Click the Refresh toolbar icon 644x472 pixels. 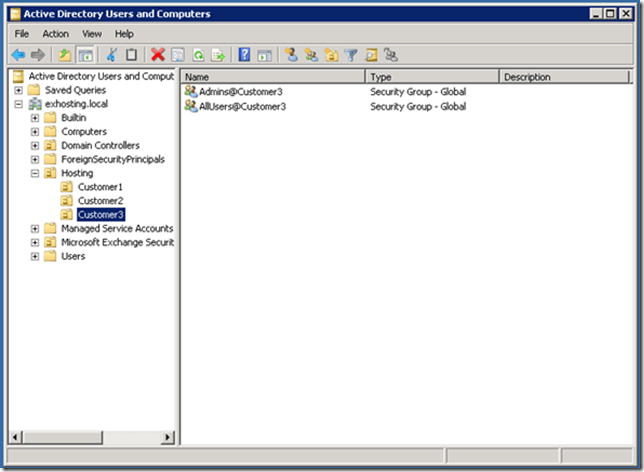[x=198, y=55]
